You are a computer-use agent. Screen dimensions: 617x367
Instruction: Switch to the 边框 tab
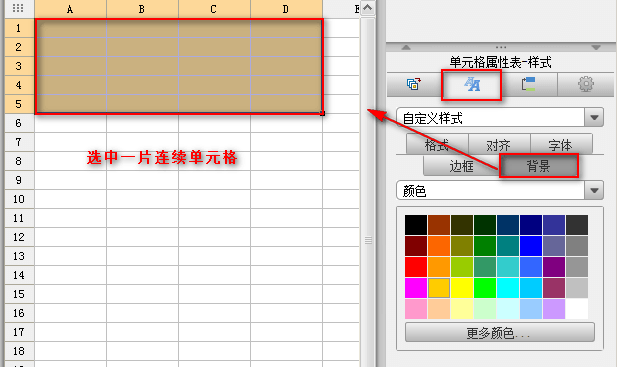coord(462,166)
